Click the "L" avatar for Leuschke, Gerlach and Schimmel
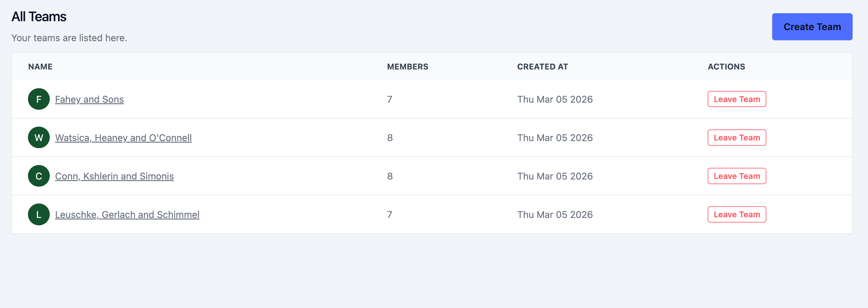The image size is (868, 308). coord(38,214)
